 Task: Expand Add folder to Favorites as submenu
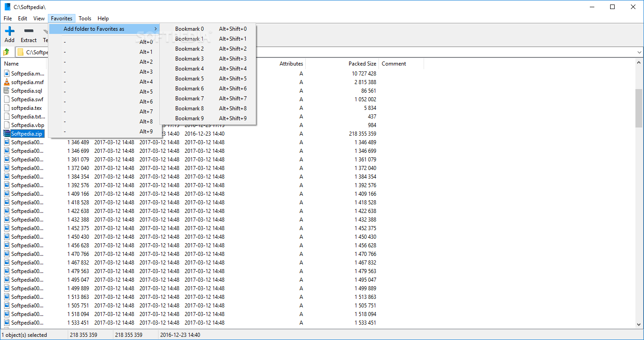tap(105, 29)
